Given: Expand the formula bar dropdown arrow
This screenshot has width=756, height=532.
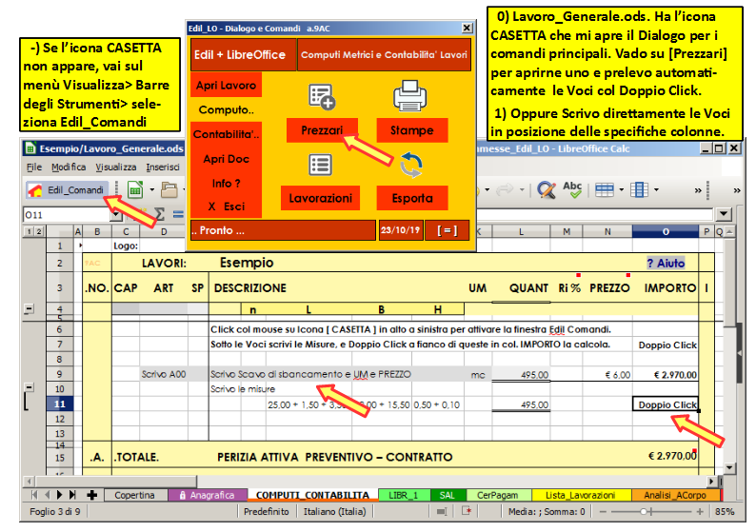Looking at the screenshot, I should click(724, 214).
